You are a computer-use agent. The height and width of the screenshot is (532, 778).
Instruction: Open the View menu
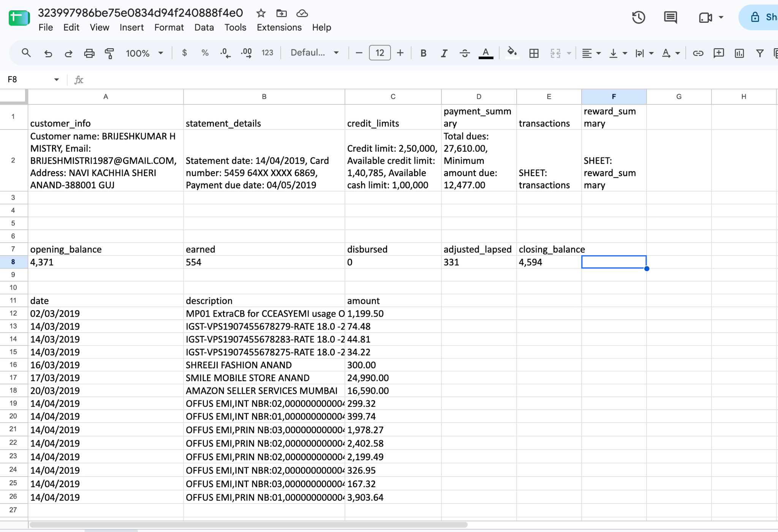coord(100,27)
